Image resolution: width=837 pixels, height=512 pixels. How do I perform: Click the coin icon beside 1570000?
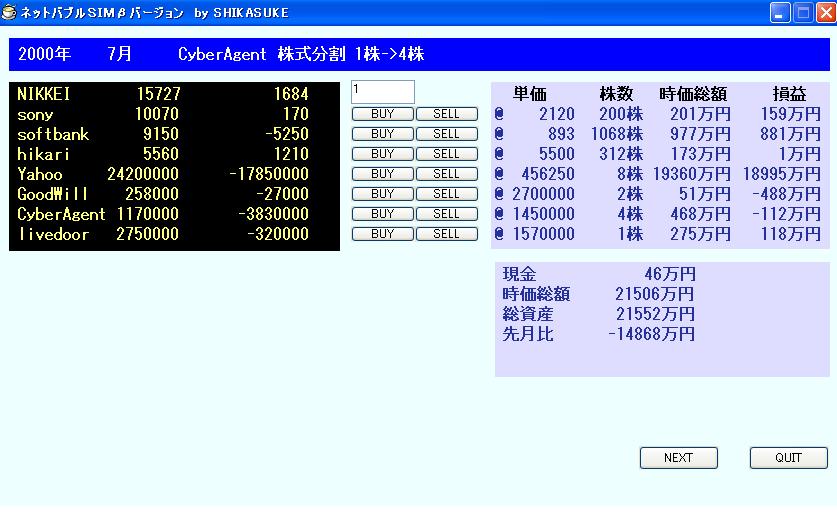[x=499, y=234]
